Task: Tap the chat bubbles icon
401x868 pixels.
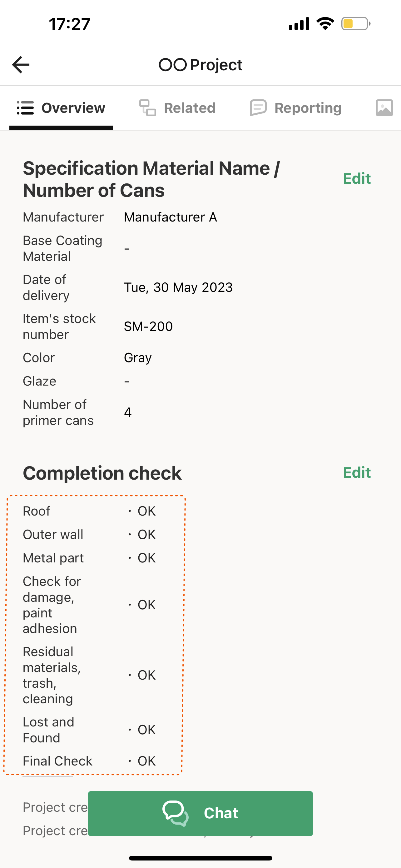Action: tap(176, 813)
